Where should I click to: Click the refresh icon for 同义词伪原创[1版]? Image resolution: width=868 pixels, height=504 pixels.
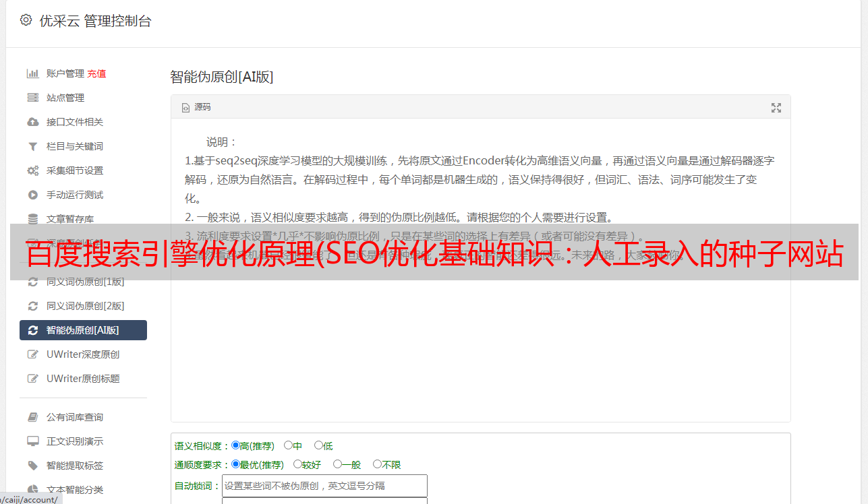[x=32, y=282]
